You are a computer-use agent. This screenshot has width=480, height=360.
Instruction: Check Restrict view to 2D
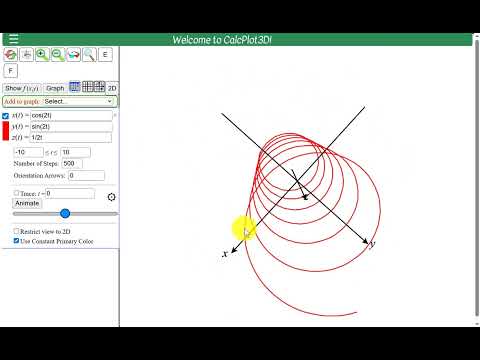(x=16, y=231)
